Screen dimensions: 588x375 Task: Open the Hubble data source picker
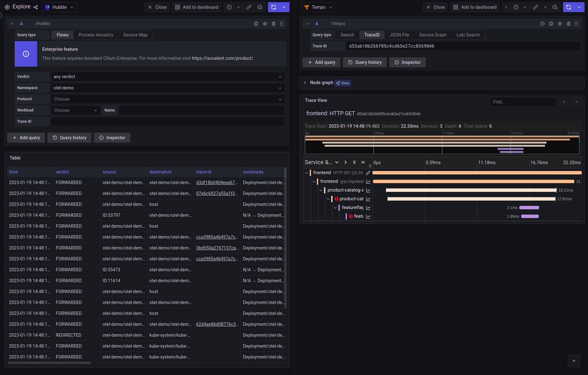tap(59, 7)
